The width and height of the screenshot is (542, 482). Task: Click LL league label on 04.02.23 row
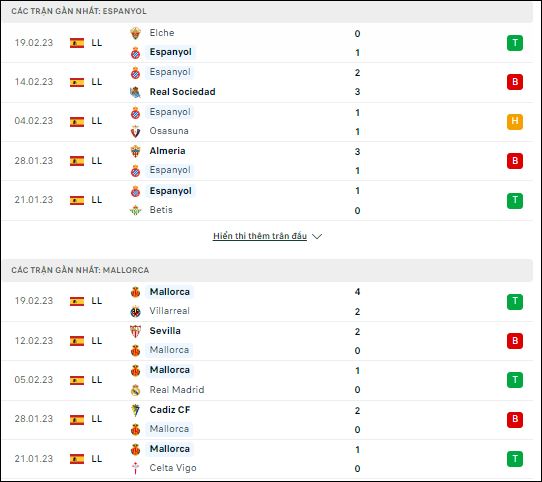(97, 121)
